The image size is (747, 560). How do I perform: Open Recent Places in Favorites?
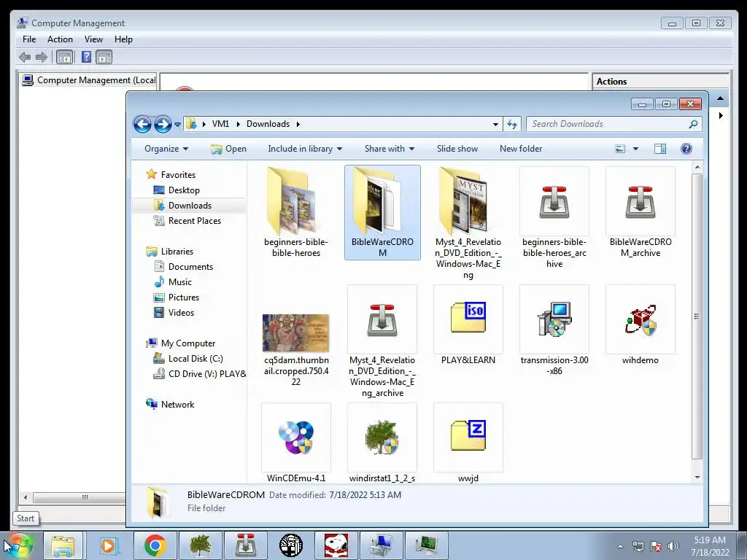(x=194, y=221)
